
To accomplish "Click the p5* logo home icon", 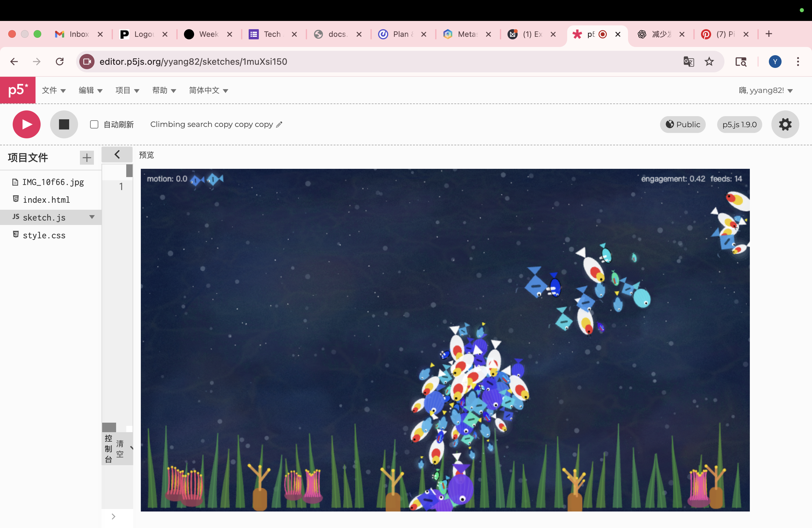I will coord(18,90).
